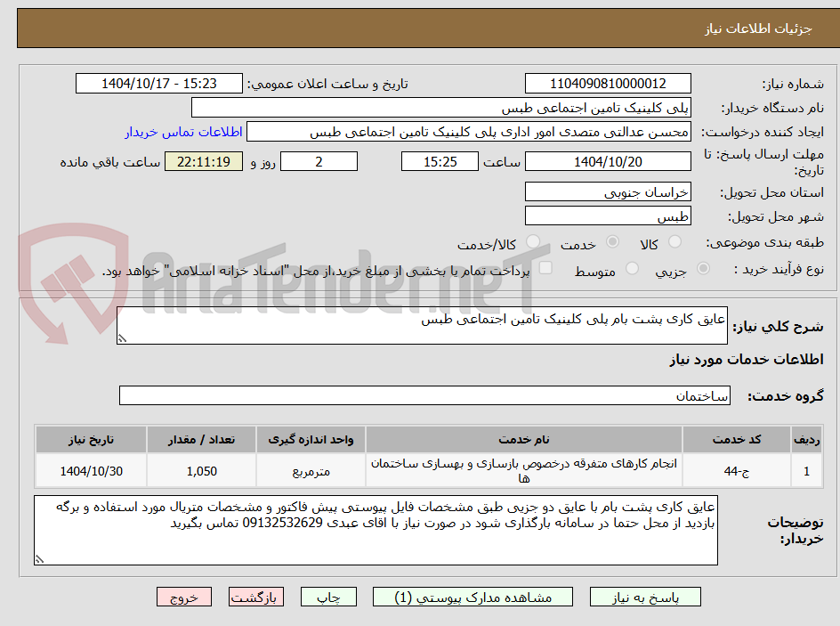Screen dimensions: 840x626
Task: Click the resize handle of شرح کلی نیاز box
Action: pos(123,338)
